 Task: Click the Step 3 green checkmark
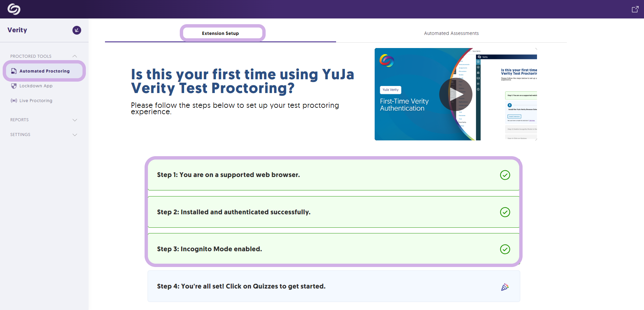(x=505, y=249)
